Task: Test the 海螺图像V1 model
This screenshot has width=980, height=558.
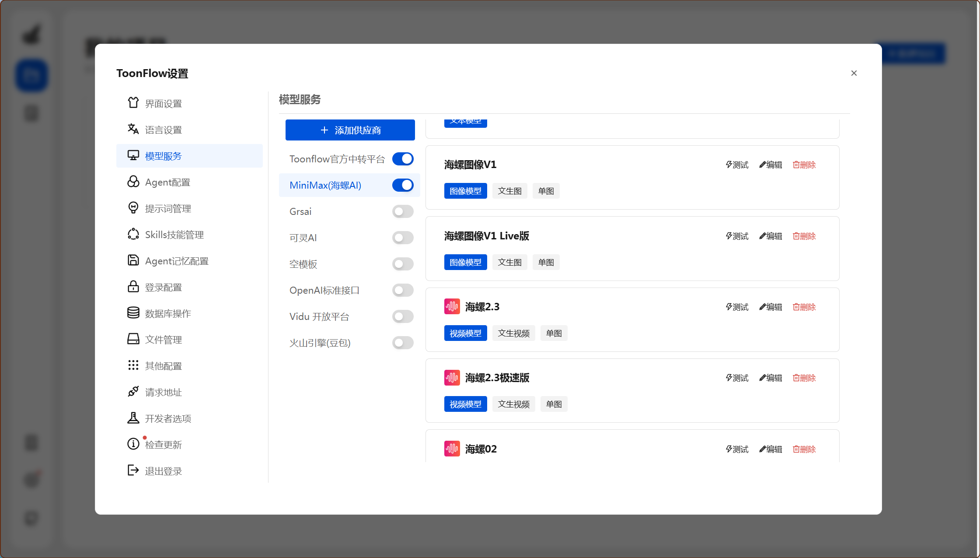Action: tap(737, 165)
